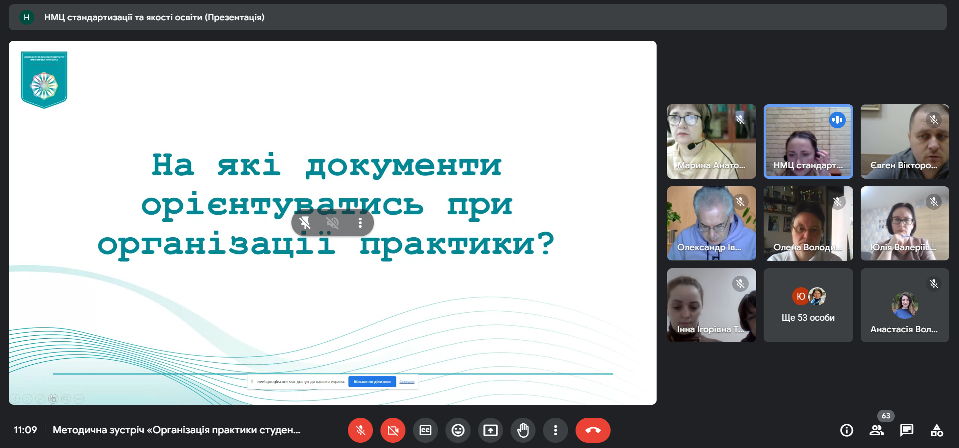The width and height of the screenshot is (959, 448).
Task: Click the НМЦ стандартизації та якості освіти (Презентація) title
Action: click(154, 17)
